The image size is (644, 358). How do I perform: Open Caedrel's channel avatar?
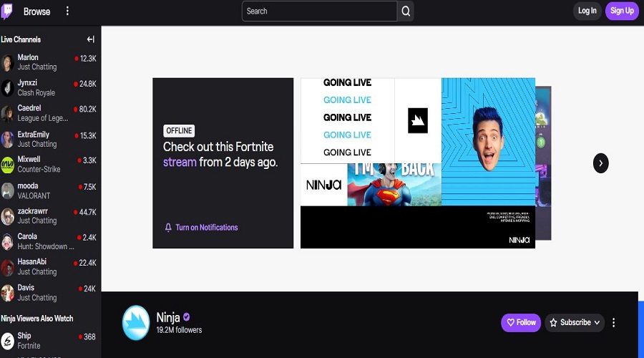point(7,113)
